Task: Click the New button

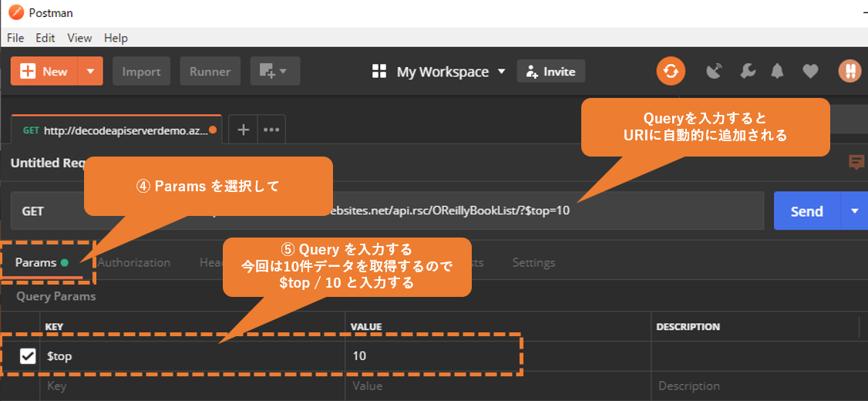Action: pyautogui.click(x=44, y=72)
